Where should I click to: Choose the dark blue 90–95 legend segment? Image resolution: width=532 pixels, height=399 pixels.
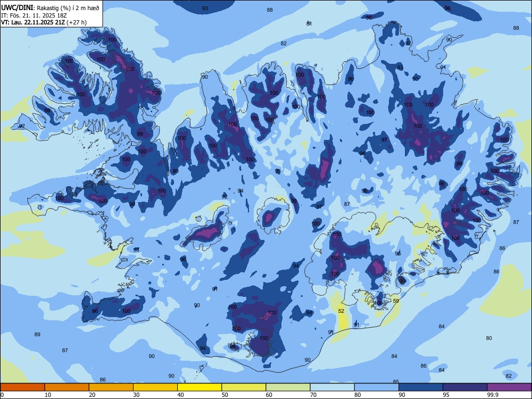click(421, 387)
